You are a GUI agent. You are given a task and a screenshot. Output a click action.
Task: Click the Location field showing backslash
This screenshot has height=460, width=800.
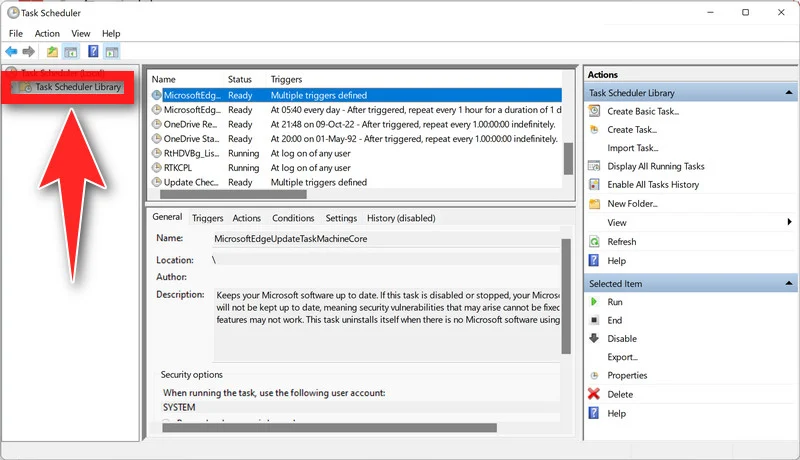point(385,260)
